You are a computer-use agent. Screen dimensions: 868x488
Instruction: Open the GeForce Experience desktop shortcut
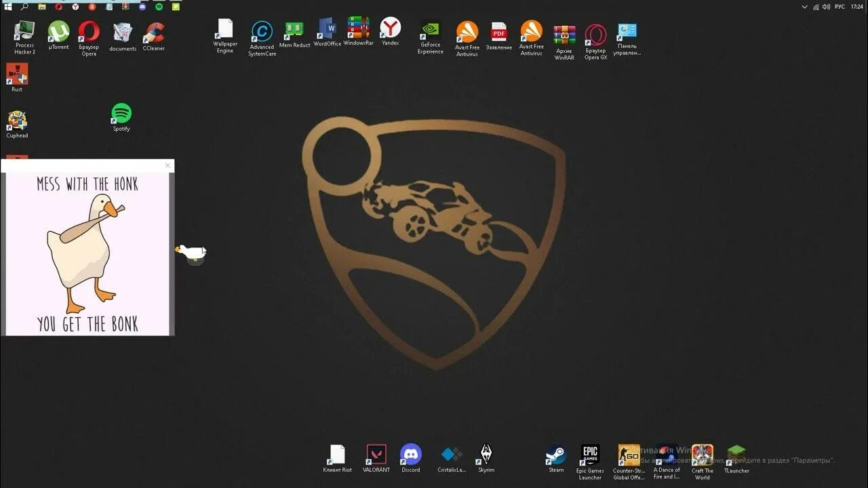pyautogui.click(x=430, y=38)
